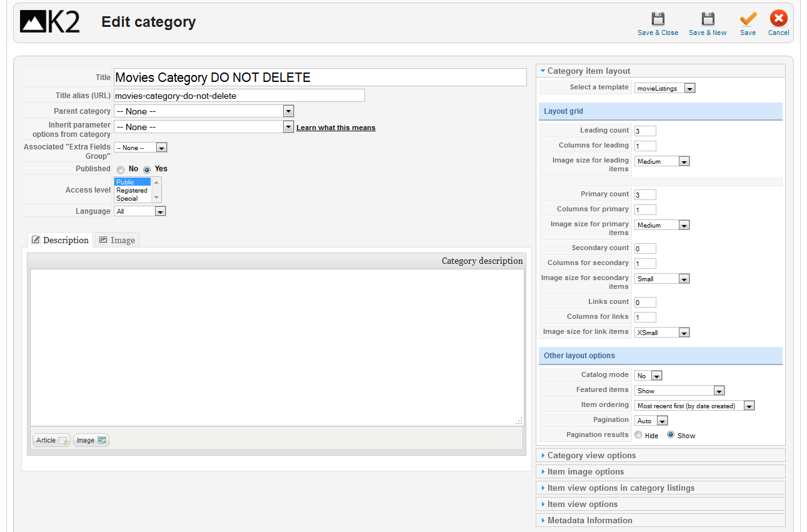Click the Save checkmark icon
Screen dimensions: 807x532
(x=748, y=19)
